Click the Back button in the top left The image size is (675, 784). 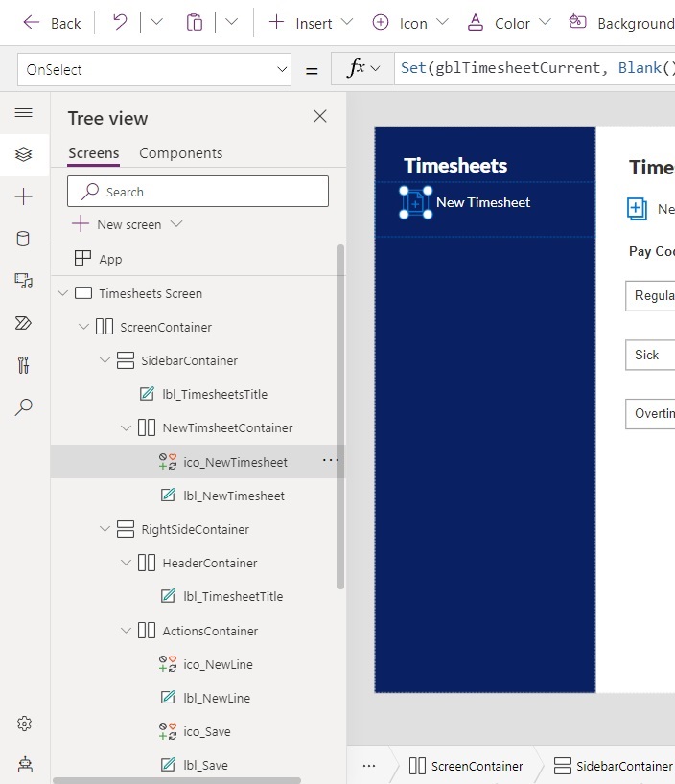[52, 22]
